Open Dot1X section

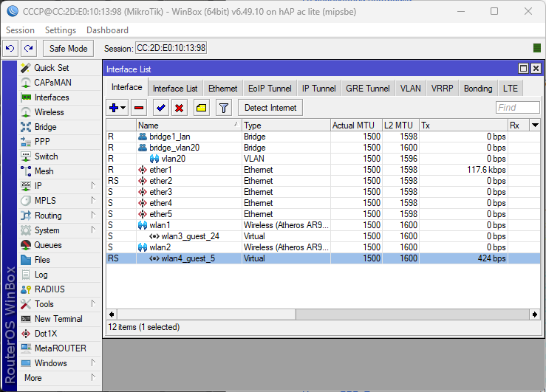click(59, 334)
